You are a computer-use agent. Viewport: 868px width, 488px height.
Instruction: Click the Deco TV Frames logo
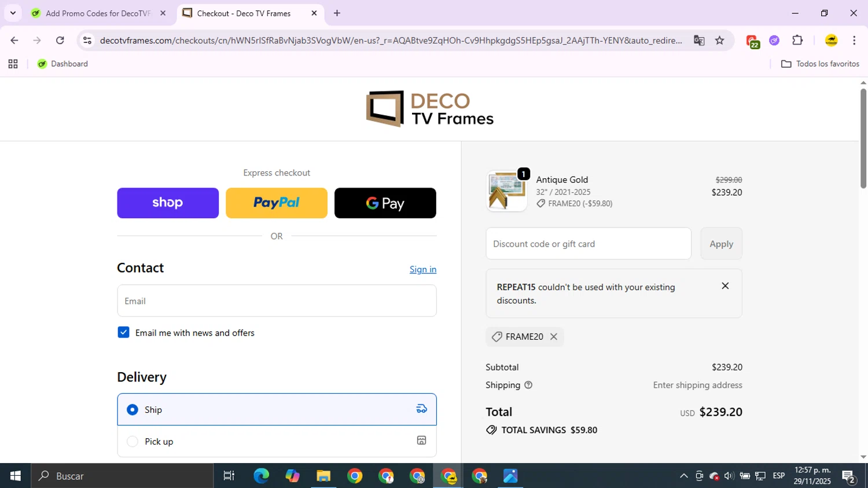[429, 109]
